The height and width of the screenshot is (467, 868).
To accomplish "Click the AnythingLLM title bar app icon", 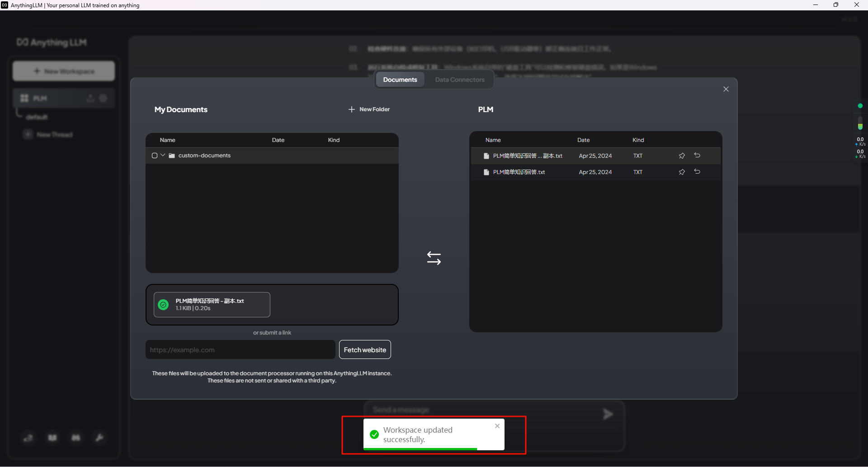I will (5, 5).
